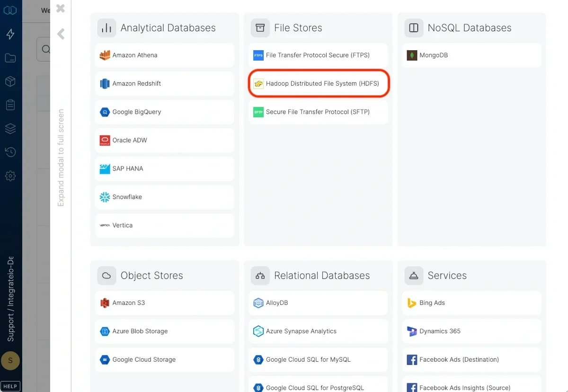The height and width of the screenshot is (392, 568).
Task: Select the Snowflake connector
Action: pos(164,197)
